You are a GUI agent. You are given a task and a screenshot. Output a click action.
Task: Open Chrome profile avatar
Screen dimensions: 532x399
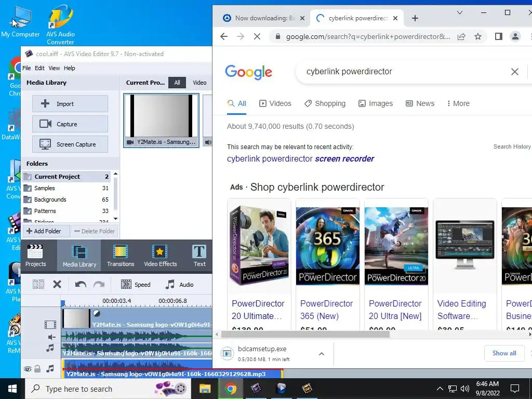click(x=515, y=36)
